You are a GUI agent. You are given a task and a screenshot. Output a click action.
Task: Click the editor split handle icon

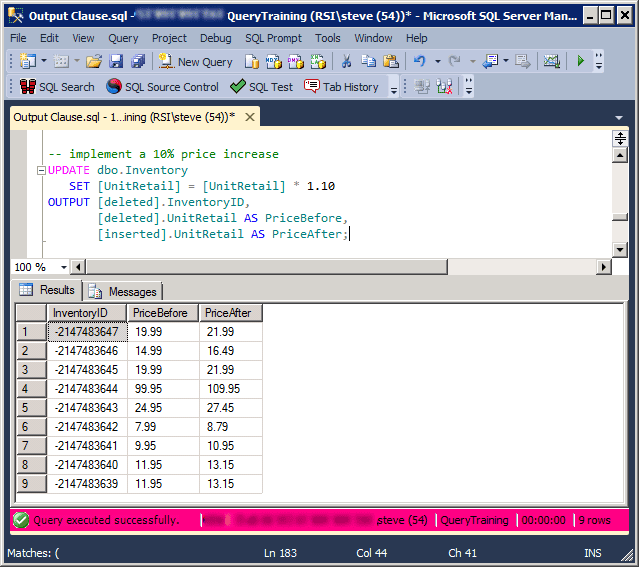620,139
